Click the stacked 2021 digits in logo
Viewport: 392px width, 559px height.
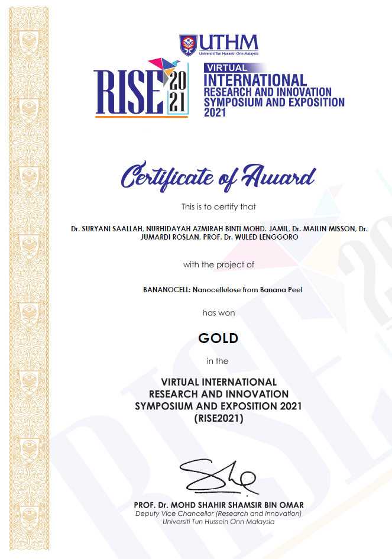pos(177,93)
